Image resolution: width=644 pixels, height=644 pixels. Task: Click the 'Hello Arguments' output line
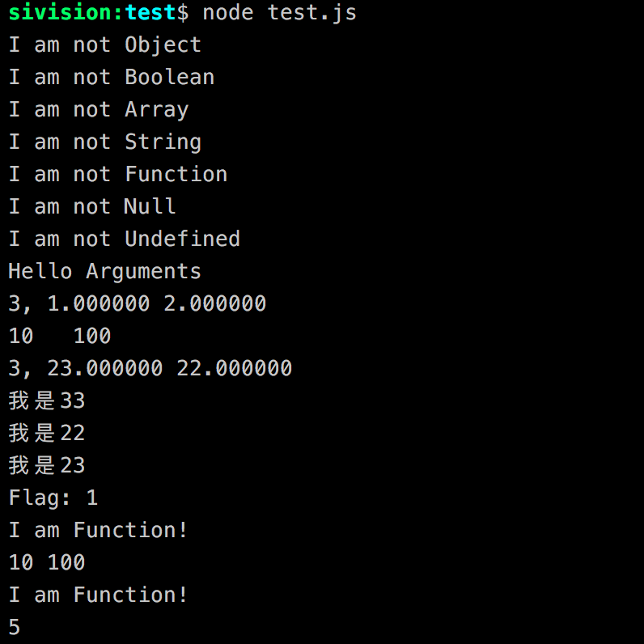tap(104, 272)
